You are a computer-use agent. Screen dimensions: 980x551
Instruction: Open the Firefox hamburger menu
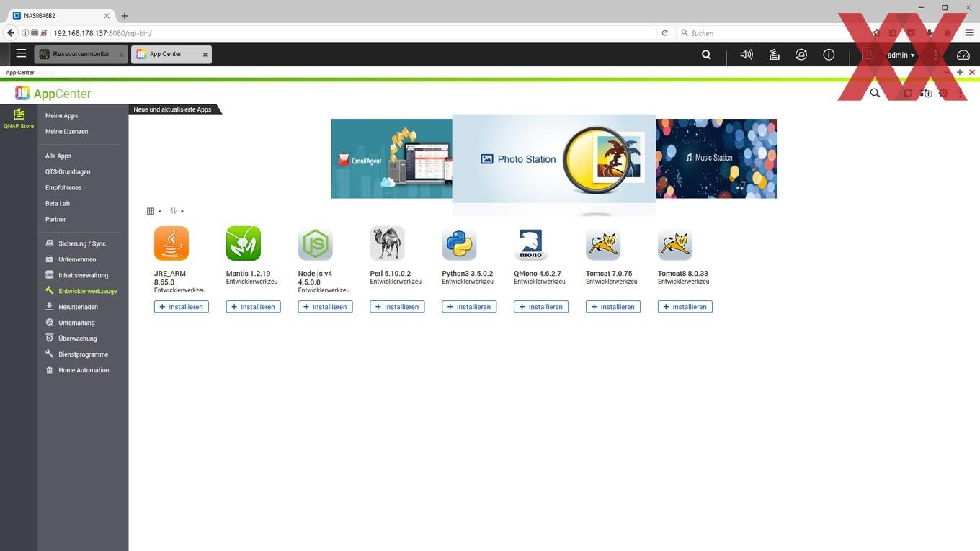coord(969,32)
